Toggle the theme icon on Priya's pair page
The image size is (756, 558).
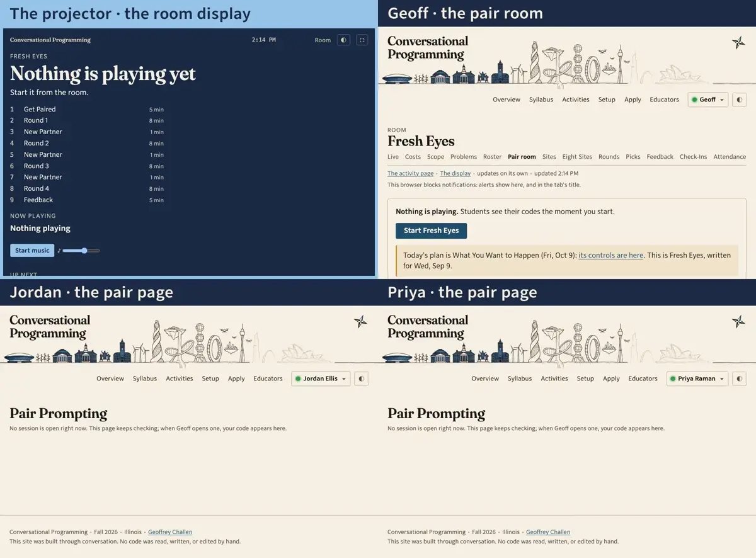[740, 379]
